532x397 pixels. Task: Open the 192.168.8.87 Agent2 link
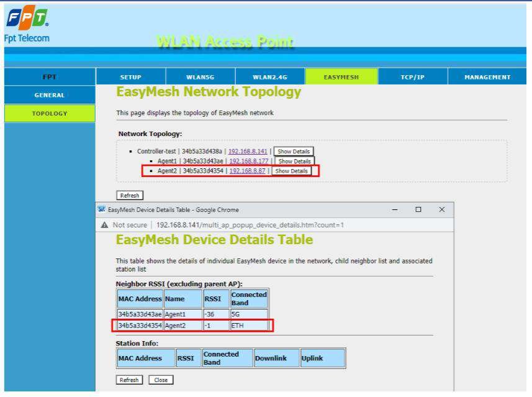click(247, 171)
